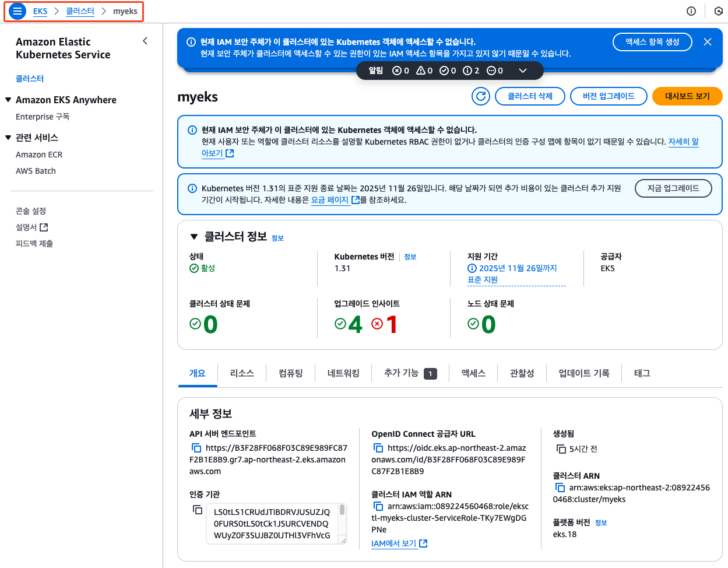
Task: Switch to the 네트워킹 tab
Action: click(343, 373)
